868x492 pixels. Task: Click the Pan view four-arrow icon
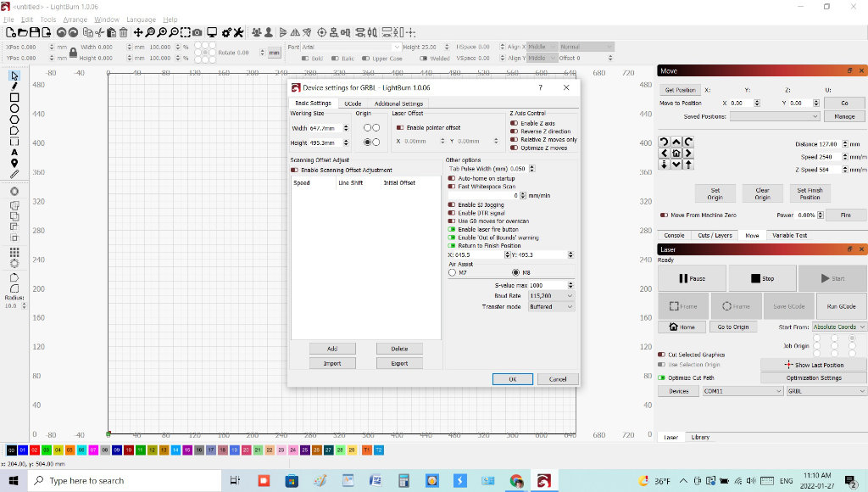pyautogui.click(x=138, y=33)
